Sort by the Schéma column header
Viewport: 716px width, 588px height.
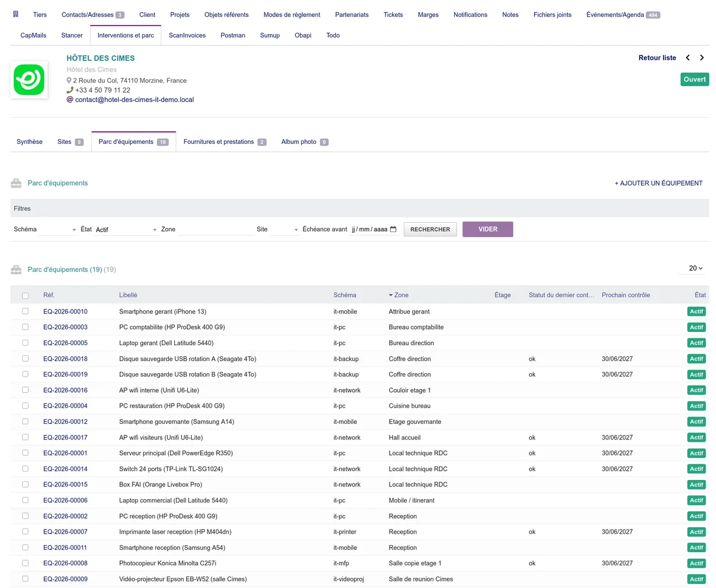pyautogui.click(x=345, y=295)
